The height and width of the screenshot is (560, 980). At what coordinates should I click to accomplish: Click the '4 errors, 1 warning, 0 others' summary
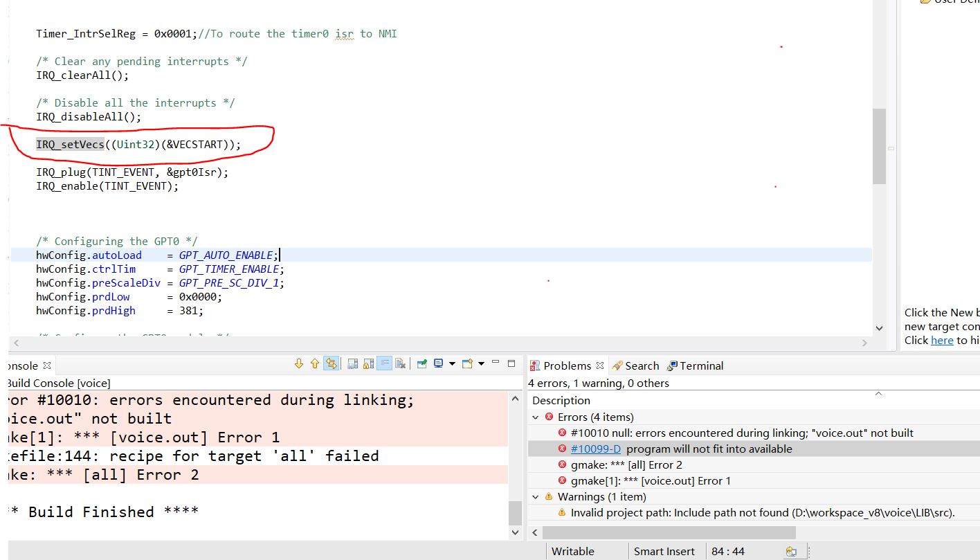(x=599, y=383)
